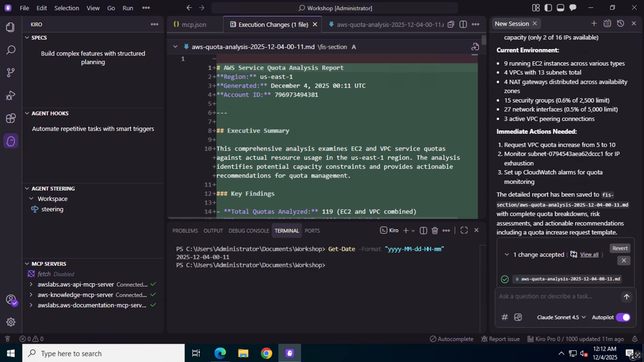Select the Search icon in activity bar

pos(11,50)
